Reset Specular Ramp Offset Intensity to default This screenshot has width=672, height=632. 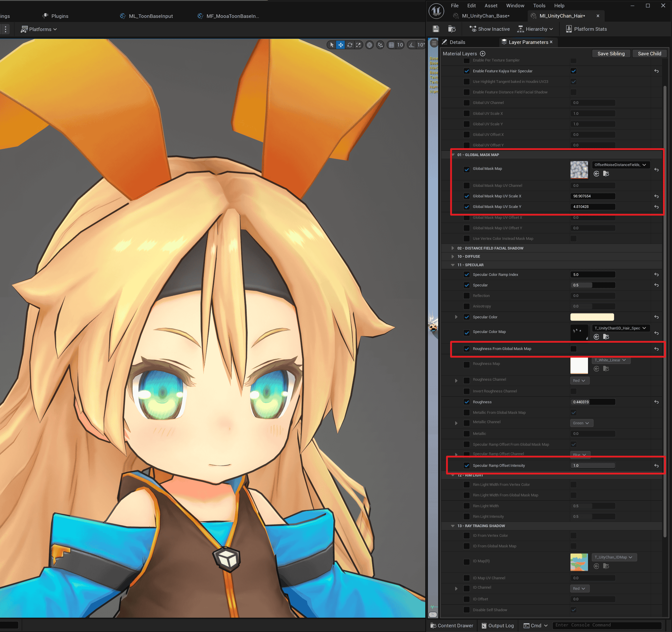(656, 466)
